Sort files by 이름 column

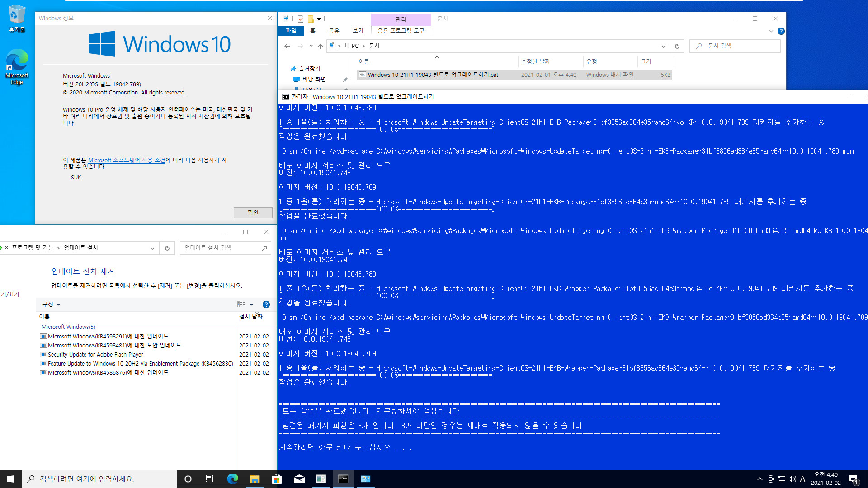437,61
